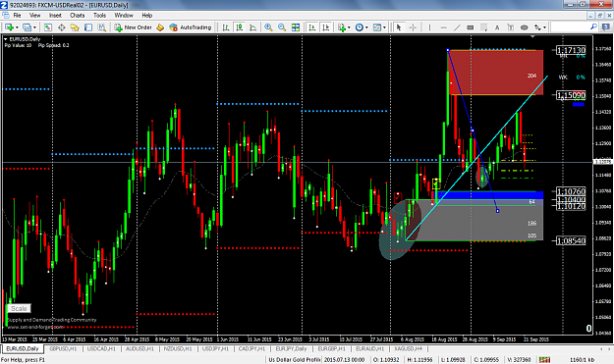Switch chart to Candlesticks mode

coord(239,27)
